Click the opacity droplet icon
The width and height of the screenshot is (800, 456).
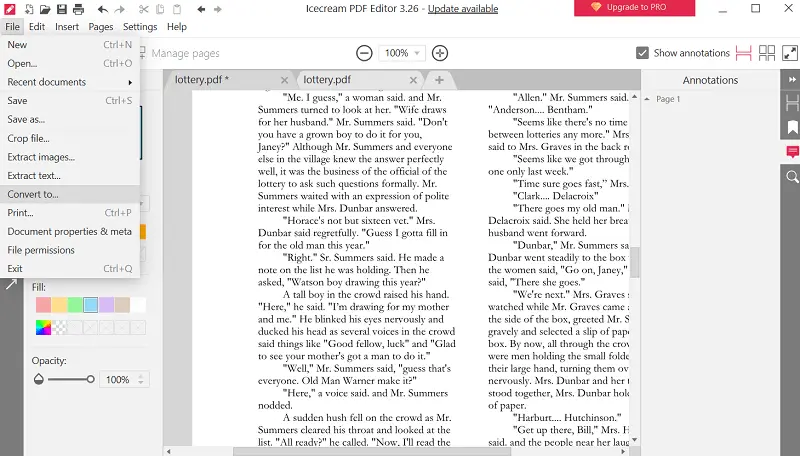tap(39, 379)
